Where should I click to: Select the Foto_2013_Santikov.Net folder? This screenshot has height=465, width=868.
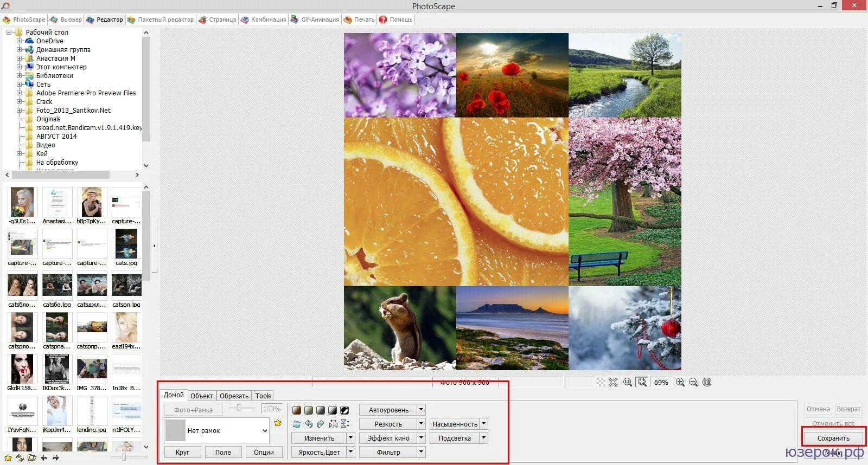tap(73, 111)
